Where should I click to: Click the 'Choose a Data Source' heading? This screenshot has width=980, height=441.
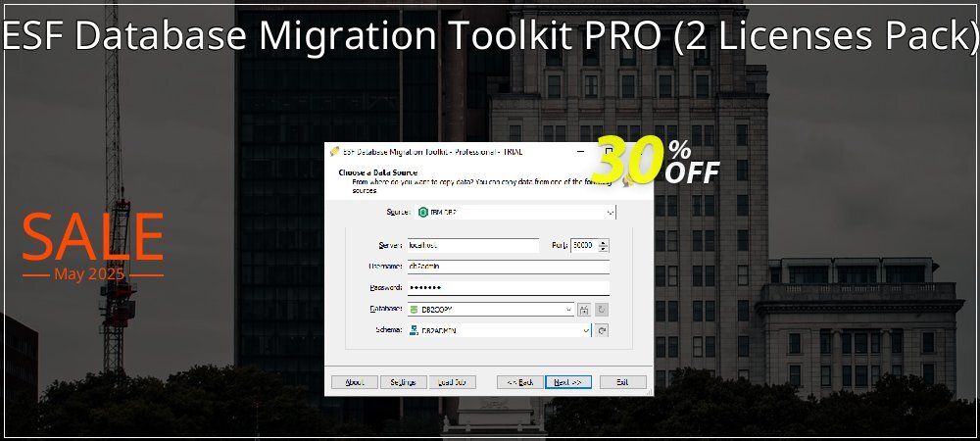[378, 172]
